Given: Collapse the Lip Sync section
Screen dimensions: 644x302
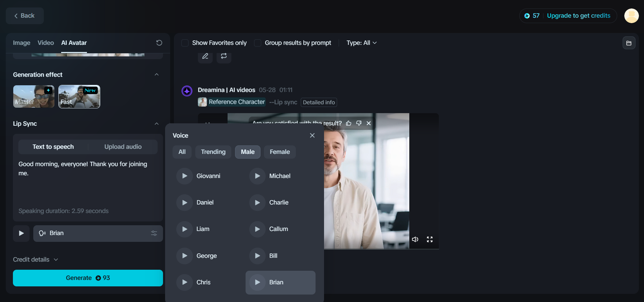Looking at the screenshot, I should (157, 124).
